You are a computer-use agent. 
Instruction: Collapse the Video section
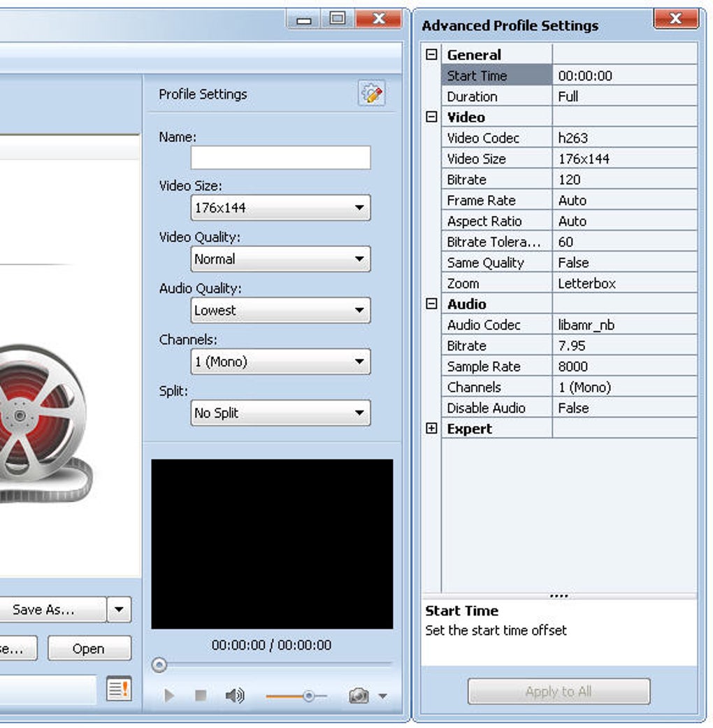tap(431, 117)
